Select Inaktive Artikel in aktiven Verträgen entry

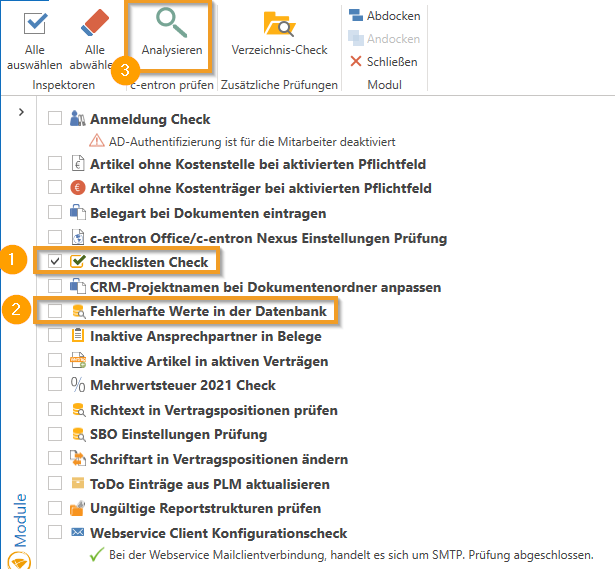coord(208,361)
